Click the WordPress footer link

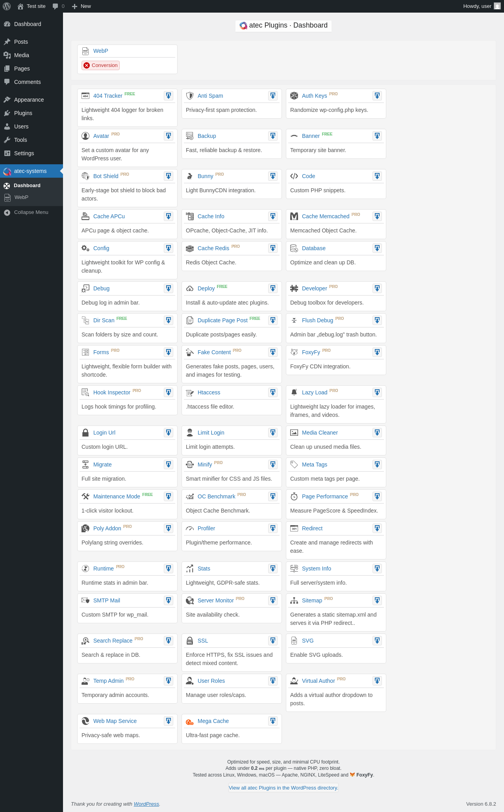click(146, 804)
